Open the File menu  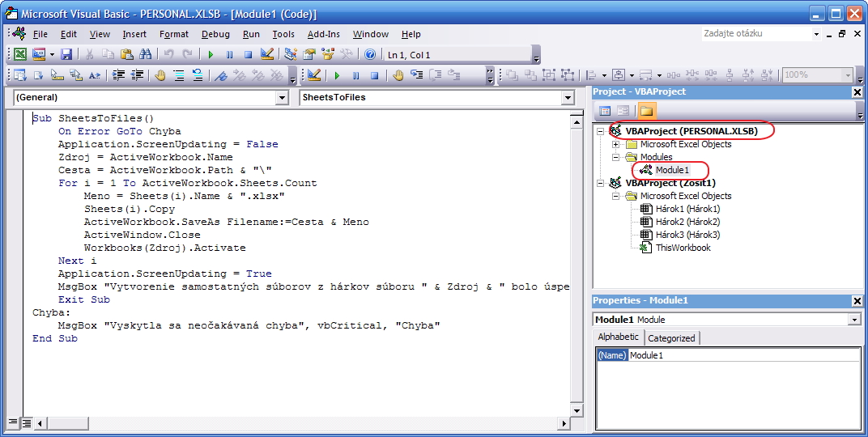pyautogui.click(x=40, y=34)
